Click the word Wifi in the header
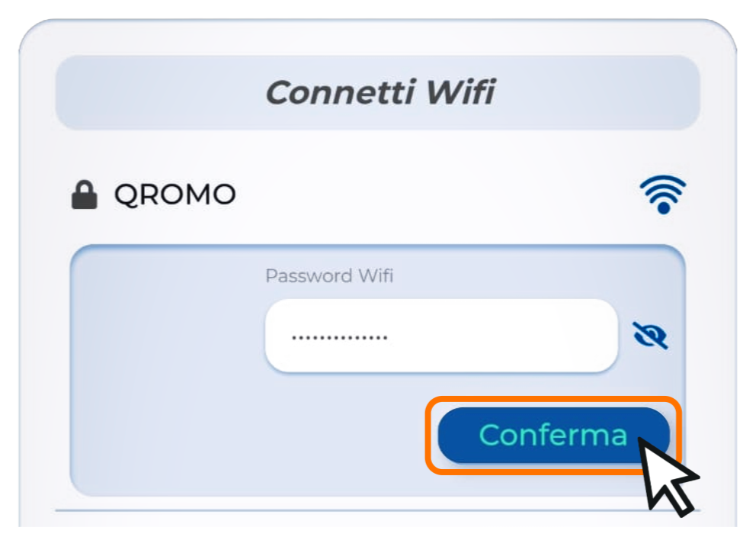 (460, 93)
